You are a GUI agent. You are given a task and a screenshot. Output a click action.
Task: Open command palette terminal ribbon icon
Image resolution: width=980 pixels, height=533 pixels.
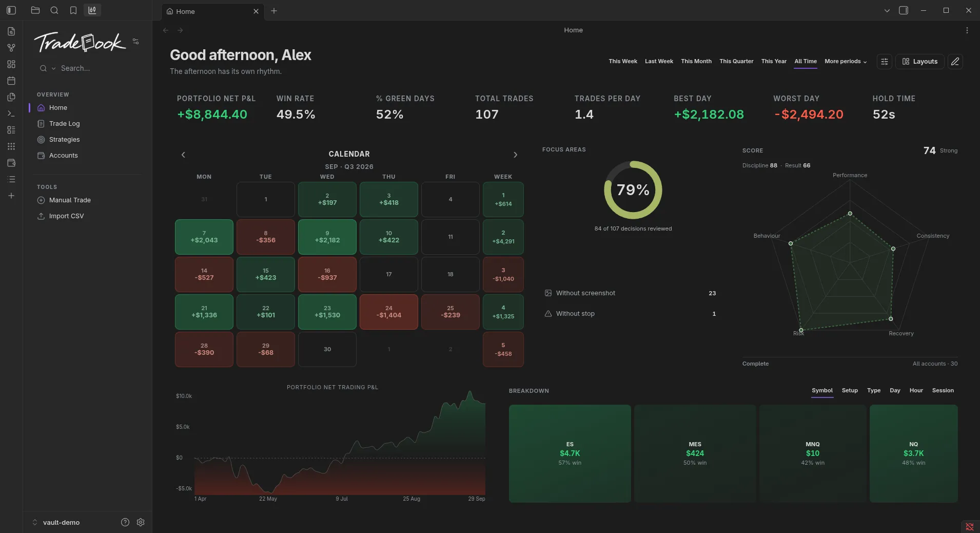(x=11, y=113)
